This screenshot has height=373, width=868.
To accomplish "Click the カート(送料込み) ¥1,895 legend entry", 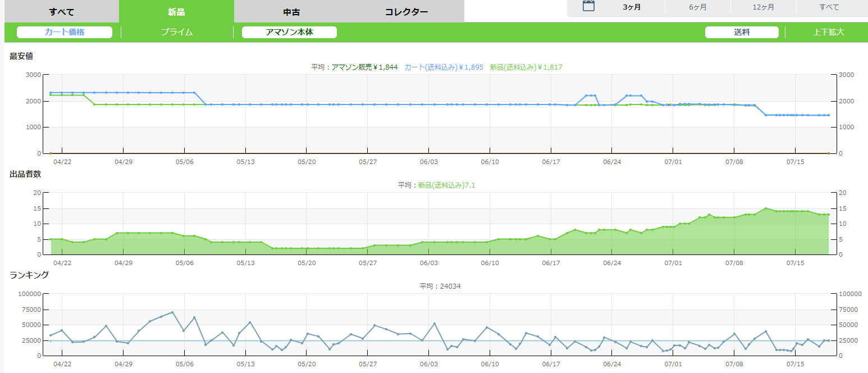I will tap(444, 67).
